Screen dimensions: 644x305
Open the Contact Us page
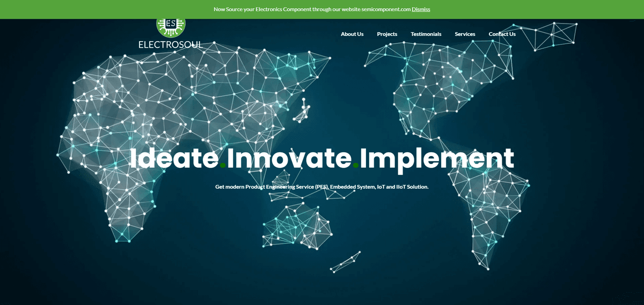pyautogui.click(x=502, y=34)
